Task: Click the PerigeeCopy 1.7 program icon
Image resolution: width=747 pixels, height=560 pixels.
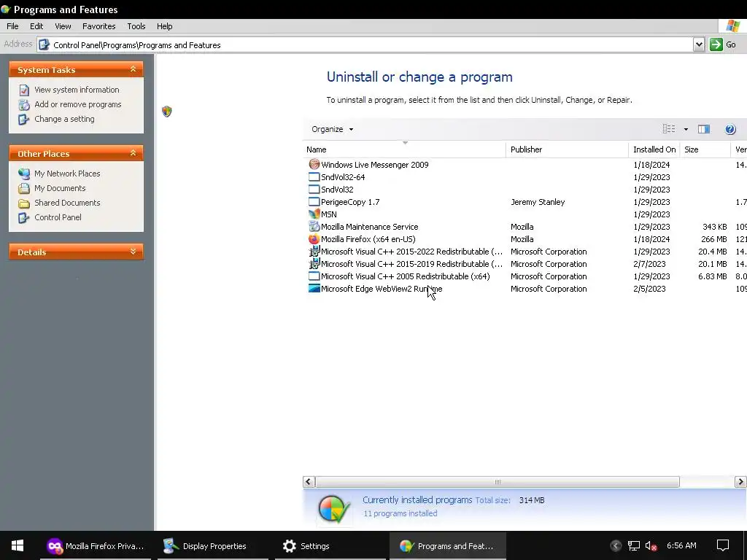Action: pos(314,201)
